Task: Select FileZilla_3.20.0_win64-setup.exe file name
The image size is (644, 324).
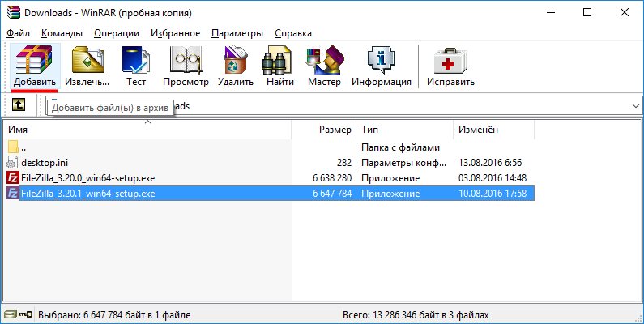Action: click(x=88, y=178)
